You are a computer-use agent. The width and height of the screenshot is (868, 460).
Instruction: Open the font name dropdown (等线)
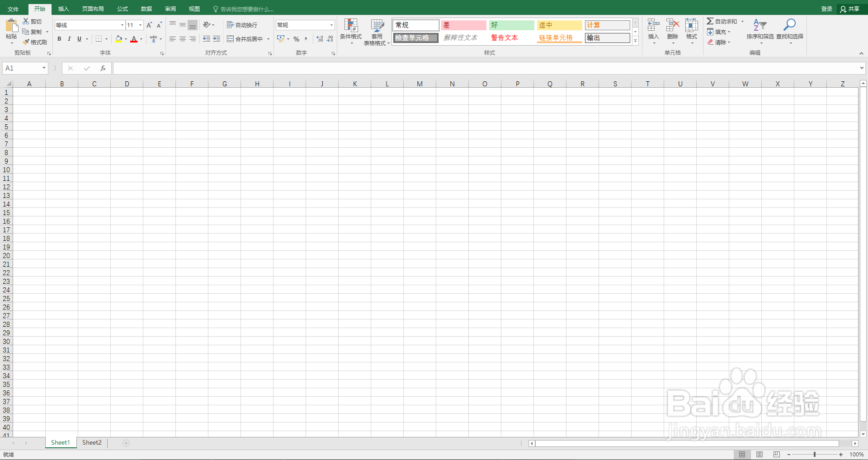(x=122, y=25)
